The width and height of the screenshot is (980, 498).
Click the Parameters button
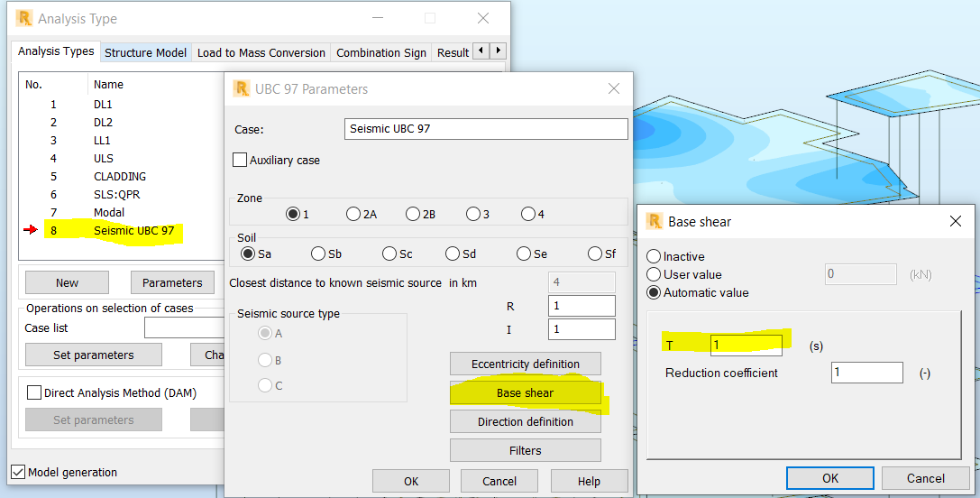point(172,282)
